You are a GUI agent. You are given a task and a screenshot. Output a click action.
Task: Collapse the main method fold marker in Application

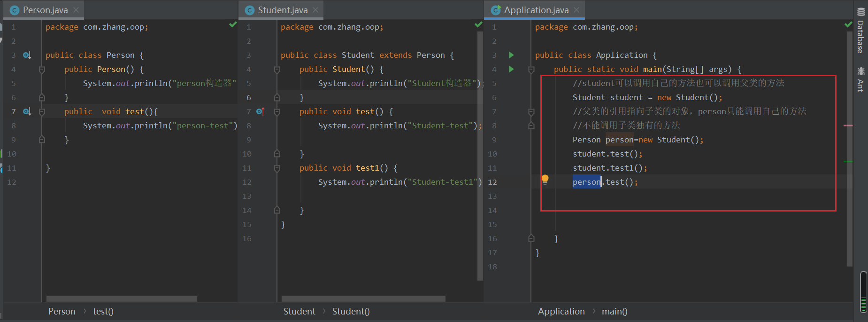[x=531, y=70]
